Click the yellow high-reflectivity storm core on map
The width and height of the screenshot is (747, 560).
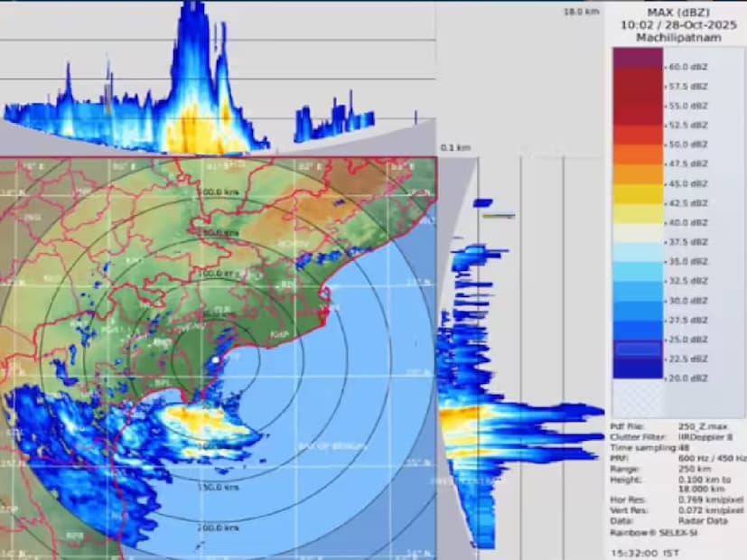point(201,416)
